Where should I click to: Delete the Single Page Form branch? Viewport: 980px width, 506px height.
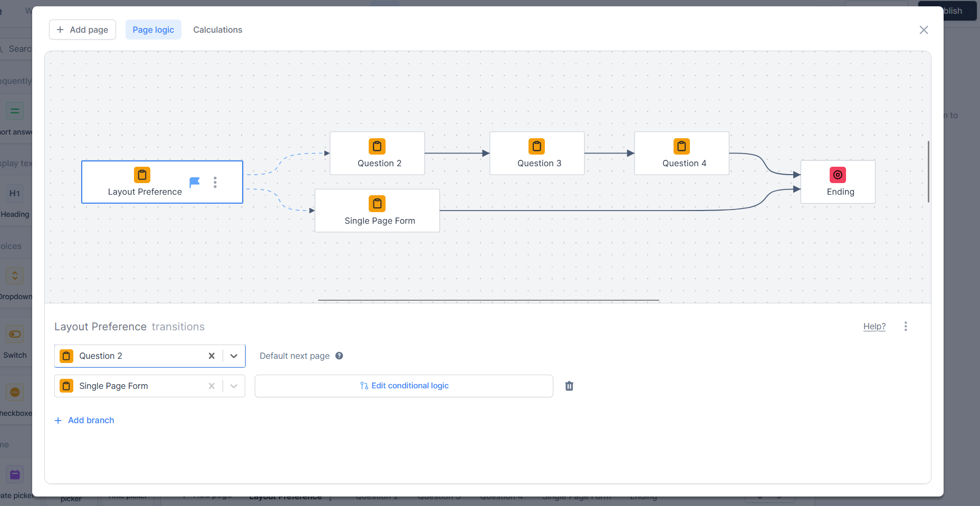tap(569, 386)
